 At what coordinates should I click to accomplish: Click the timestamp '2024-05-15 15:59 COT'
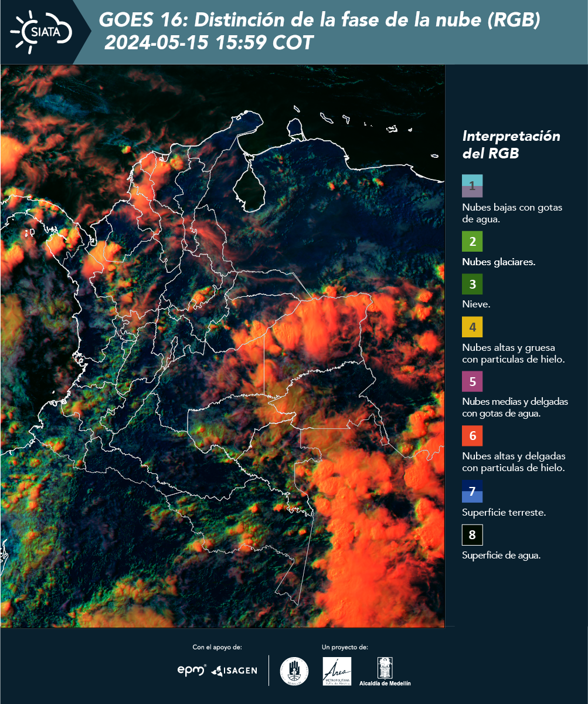click(209, 43)
